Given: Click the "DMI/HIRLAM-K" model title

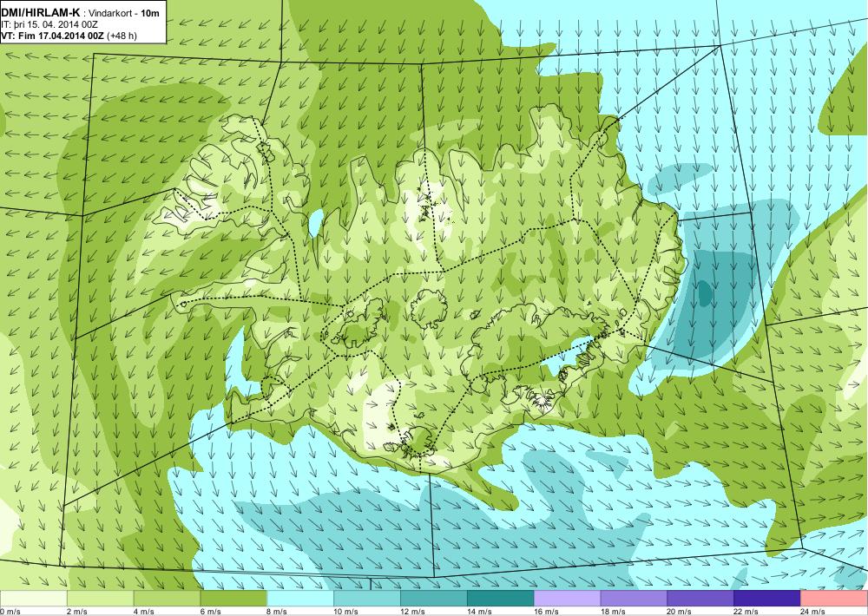Looking at the screenshot, I should coord(41,11).
